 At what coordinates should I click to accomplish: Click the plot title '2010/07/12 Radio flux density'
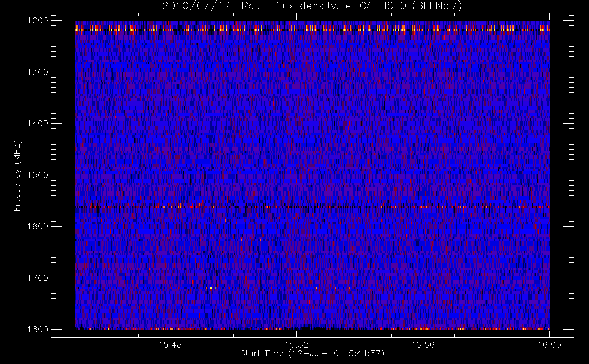312,6
